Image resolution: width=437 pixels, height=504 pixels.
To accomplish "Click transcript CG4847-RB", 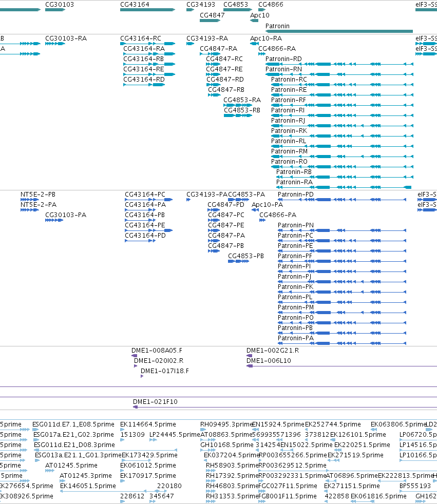I will (x=226, y=90).
